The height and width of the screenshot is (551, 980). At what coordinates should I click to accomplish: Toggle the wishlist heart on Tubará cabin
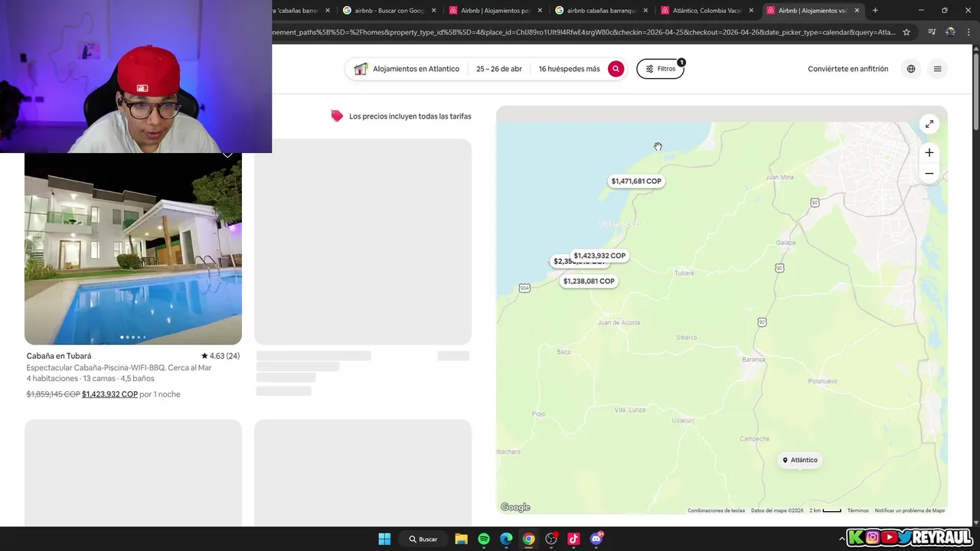[x=227, y=155]
